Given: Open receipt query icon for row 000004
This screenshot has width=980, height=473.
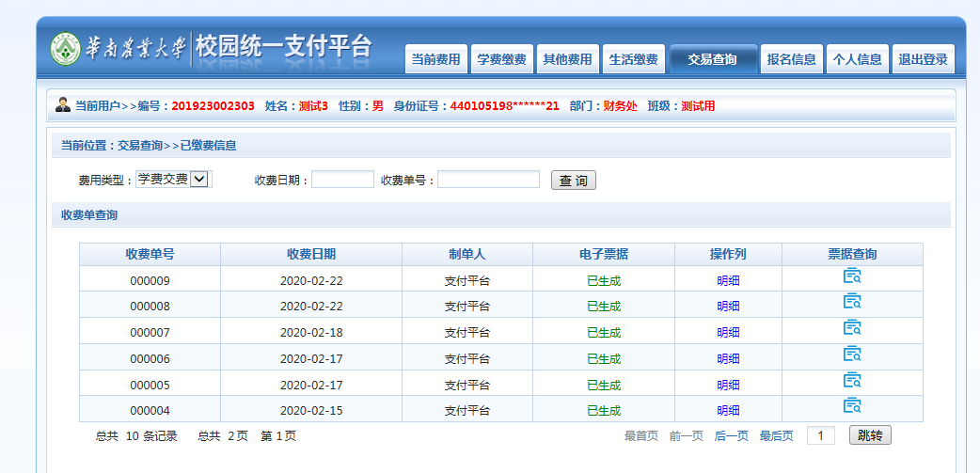Looking at the screenshot, I should coord(852,406).
